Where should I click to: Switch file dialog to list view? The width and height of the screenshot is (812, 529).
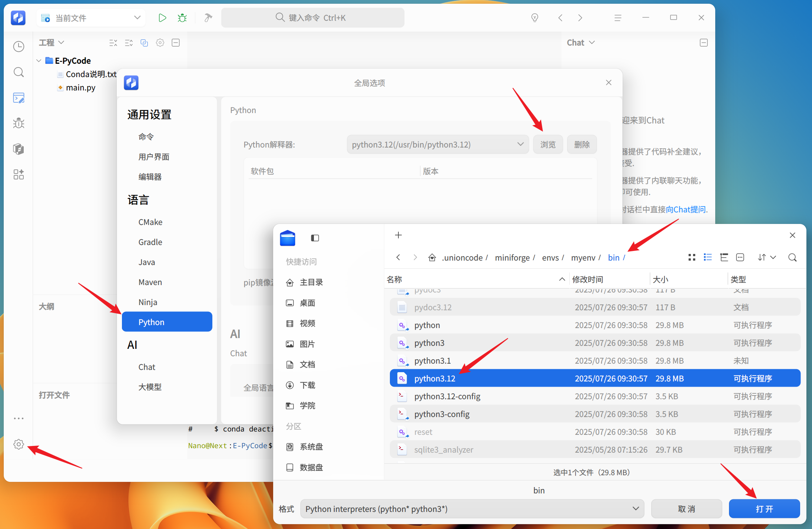[x=708, y=257]
